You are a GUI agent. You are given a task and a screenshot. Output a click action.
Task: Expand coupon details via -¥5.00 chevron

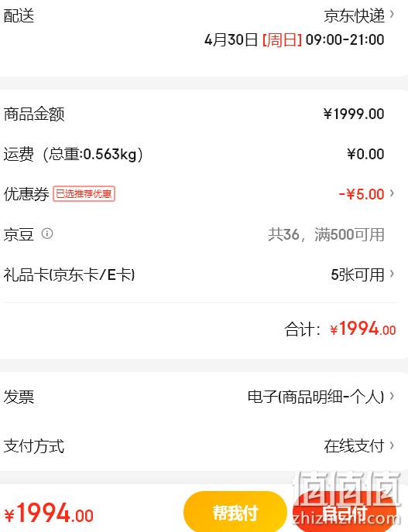pos(392,193)
